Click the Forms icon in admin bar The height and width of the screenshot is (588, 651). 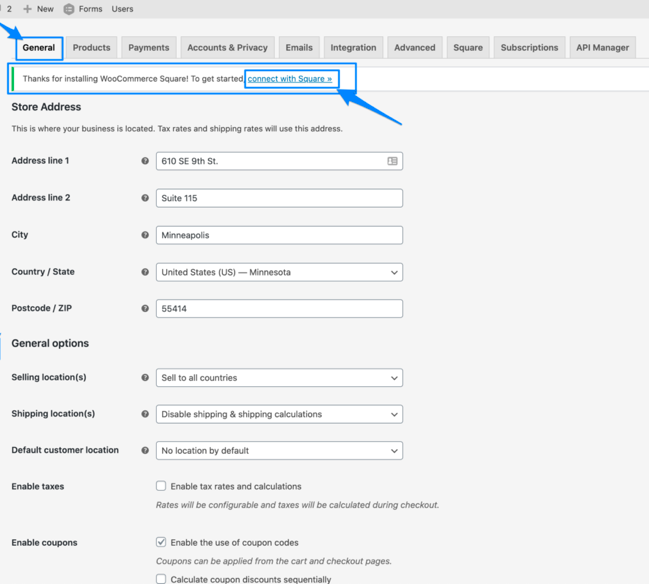(x=69, y=9)
